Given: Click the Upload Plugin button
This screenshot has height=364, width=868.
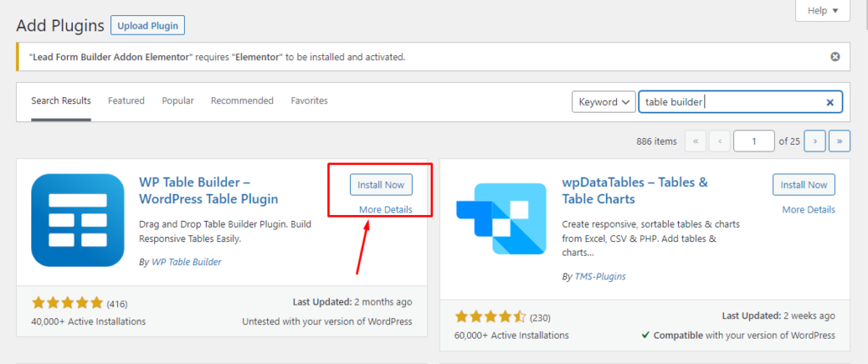Looking at the screenshot, I should point(147,25).
